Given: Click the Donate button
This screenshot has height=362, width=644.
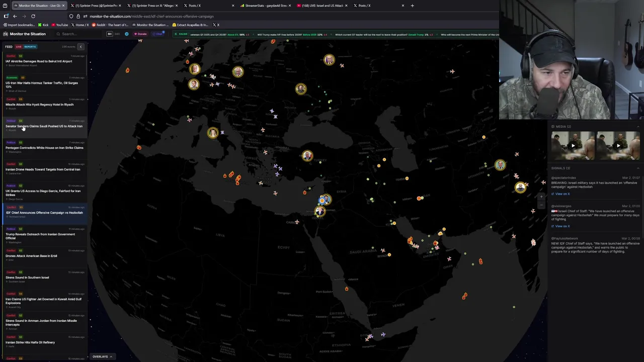Looking at the screenshot, I should click(x=140, y=34).
